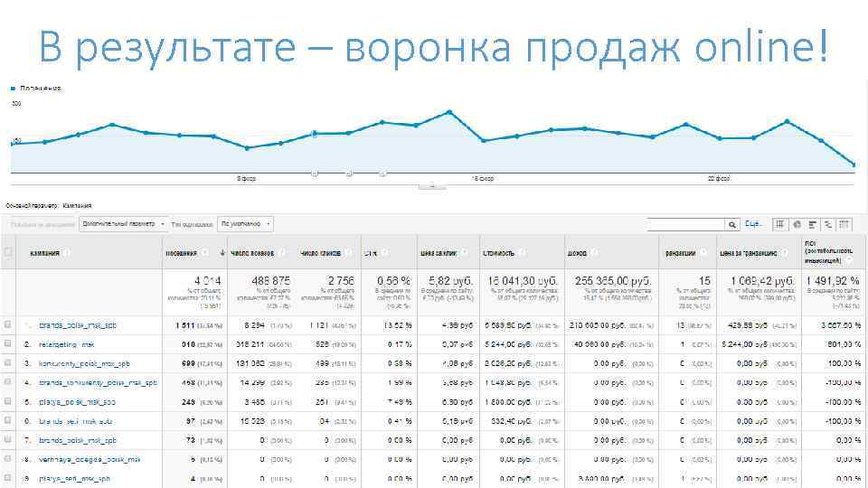Open help icon next to ROI header
This screenshot has width=868, height=488.
tap(850, 260)
